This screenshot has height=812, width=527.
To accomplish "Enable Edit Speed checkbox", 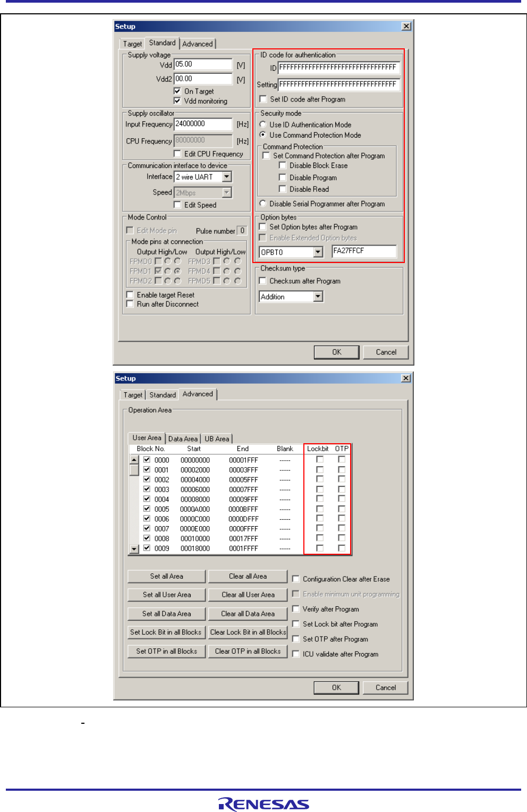I will pos(177,205).
